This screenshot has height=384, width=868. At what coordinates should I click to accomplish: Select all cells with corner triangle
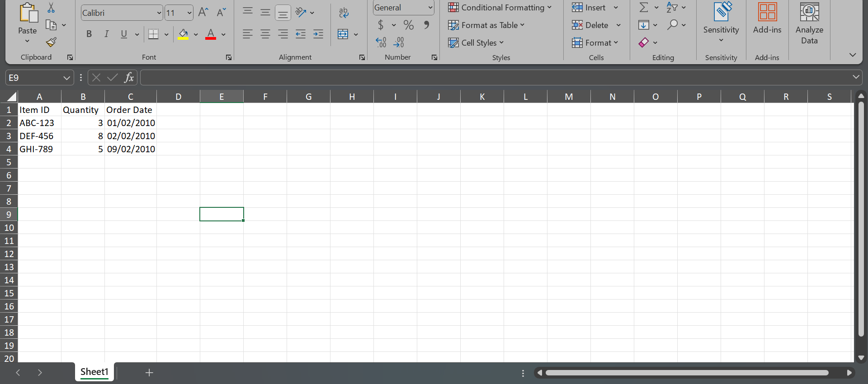11,96
